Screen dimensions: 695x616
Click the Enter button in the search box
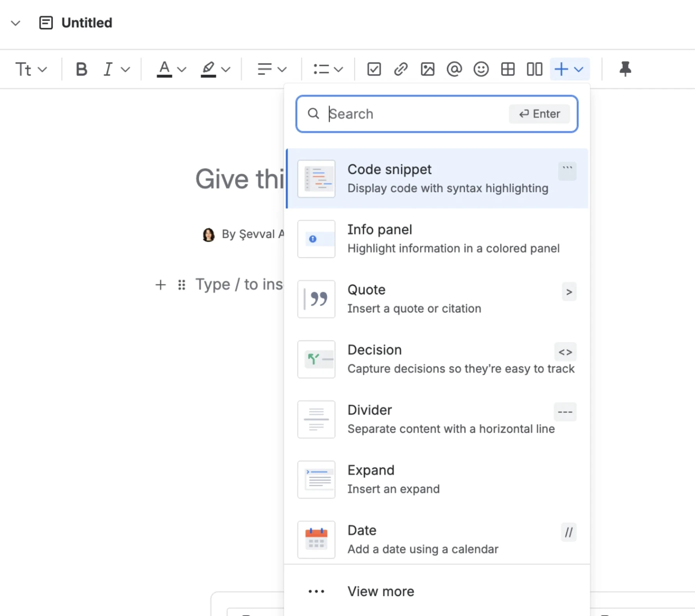539,114
